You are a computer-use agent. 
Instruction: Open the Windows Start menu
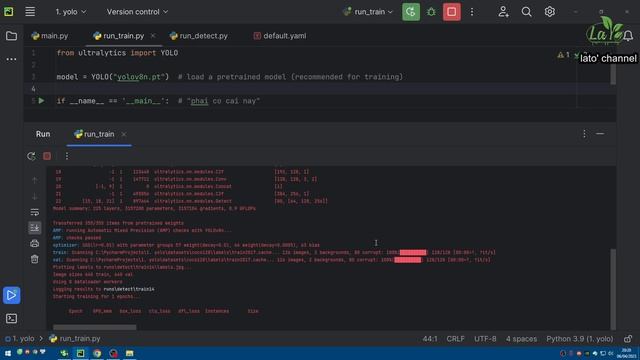(x=8, y=353)
